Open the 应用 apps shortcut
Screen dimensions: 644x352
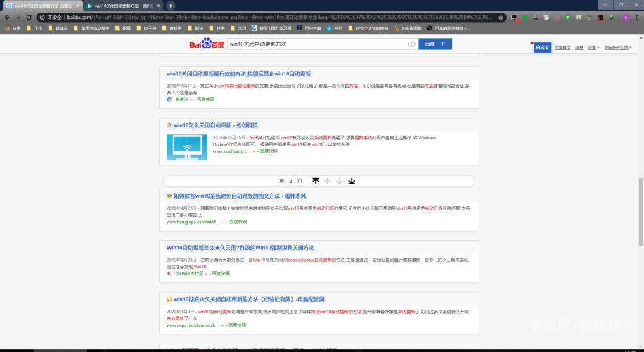13,28
